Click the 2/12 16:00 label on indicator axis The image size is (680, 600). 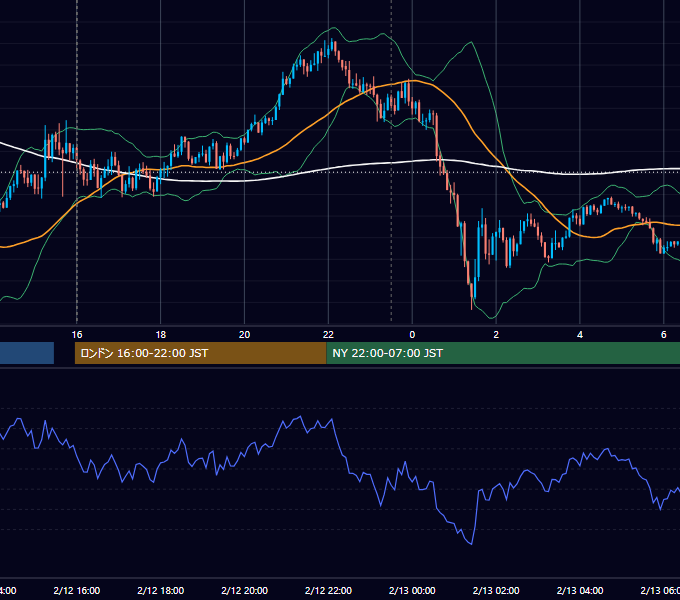77,591
